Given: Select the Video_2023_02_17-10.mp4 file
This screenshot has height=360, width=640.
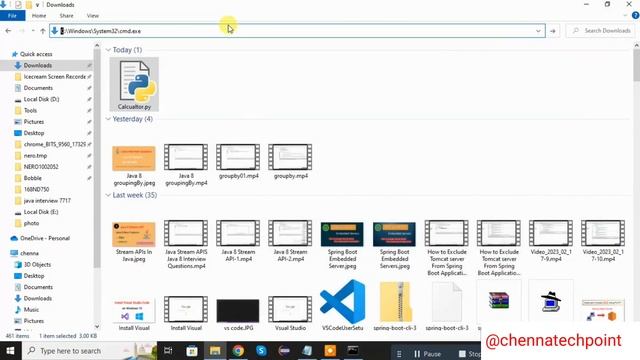Looking at the screenshot, I should coord(603,233).
